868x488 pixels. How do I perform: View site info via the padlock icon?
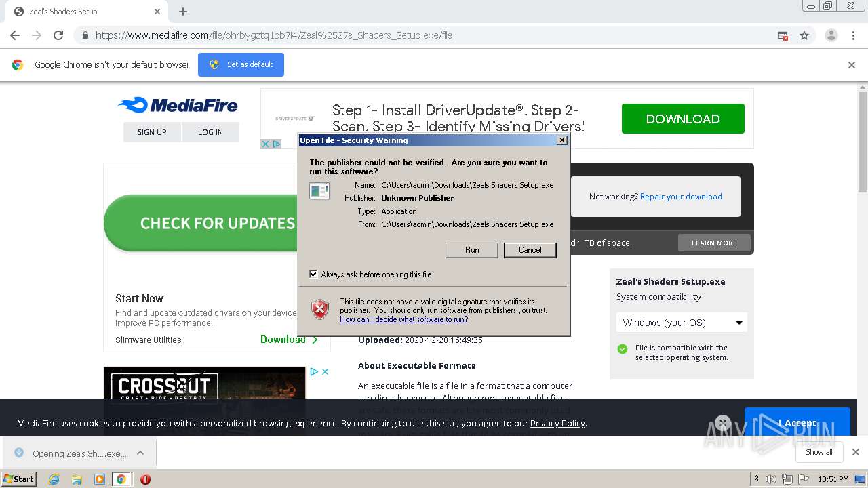85,35
